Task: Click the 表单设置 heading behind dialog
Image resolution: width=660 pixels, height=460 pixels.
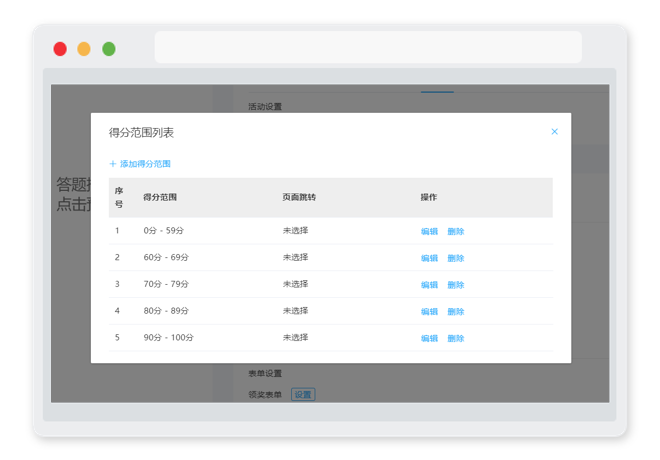Action: click(265, 373)
